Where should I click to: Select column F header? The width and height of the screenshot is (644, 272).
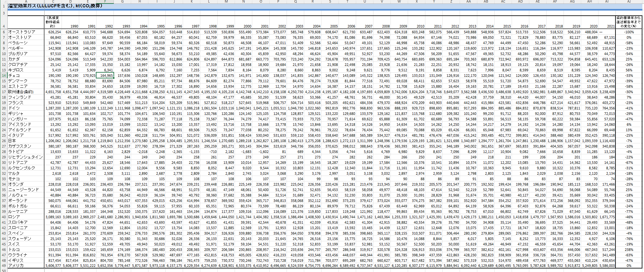(x=105, y=2)
